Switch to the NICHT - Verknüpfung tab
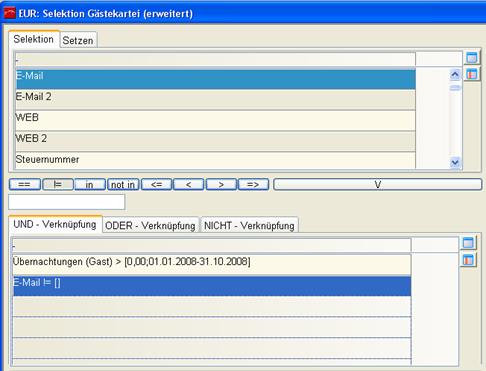The width and height of the screenshot is (486, 371). 249,226
